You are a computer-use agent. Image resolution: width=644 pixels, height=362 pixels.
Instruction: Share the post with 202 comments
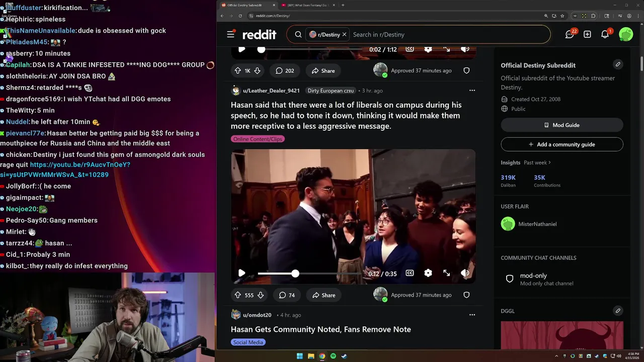point(323,71)
